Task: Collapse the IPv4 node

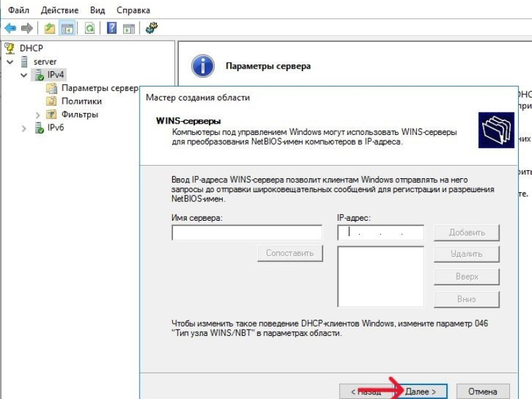Action: [x=24, y=75]
